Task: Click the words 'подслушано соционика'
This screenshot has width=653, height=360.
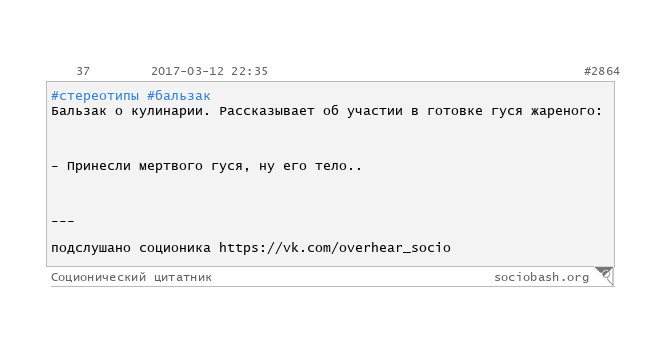Action: [x=131, y=248]
